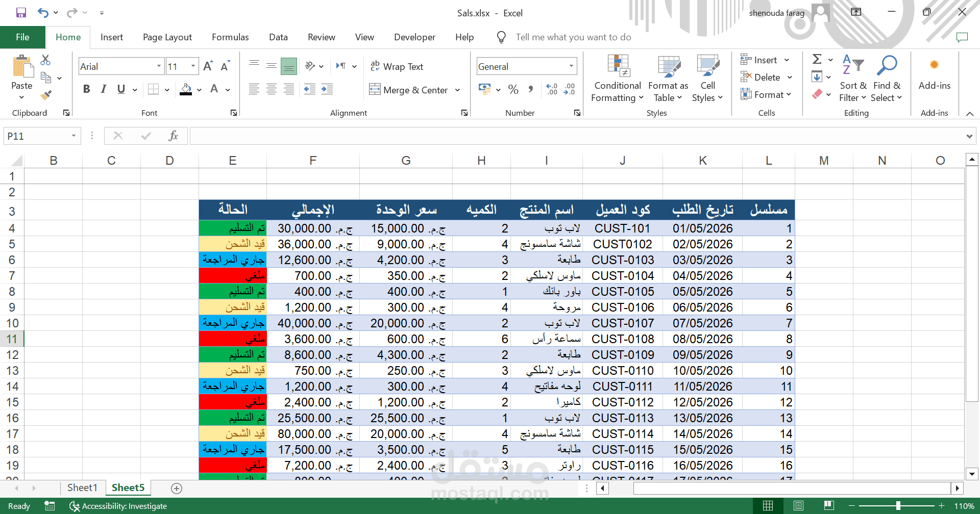Screen dimensions: 980x514
Task: Click the Cut scissors icon
Action: click(45, 60)
